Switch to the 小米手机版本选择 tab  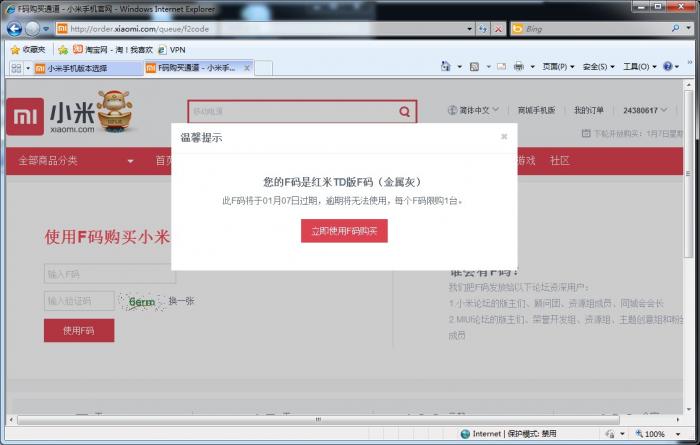click(88, 68)
